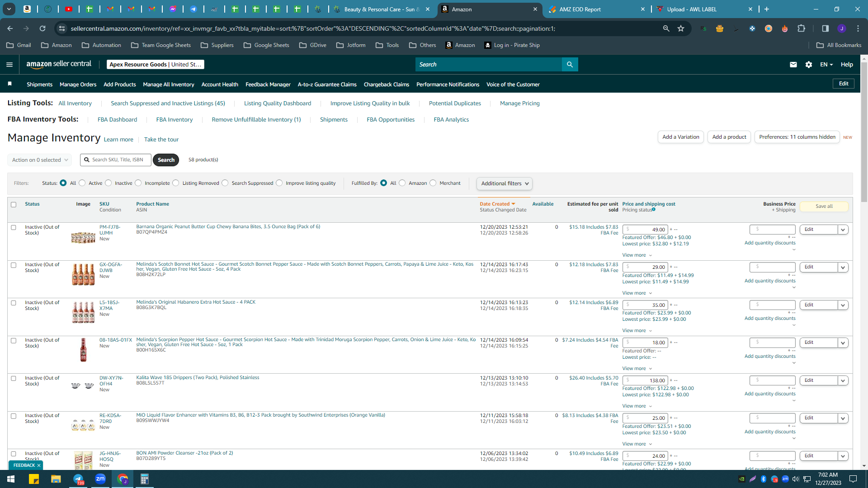The width and height of the screenshot is (868, 488).
Task: Select the Inactive status radio button
Action: (x=108, y=183)
